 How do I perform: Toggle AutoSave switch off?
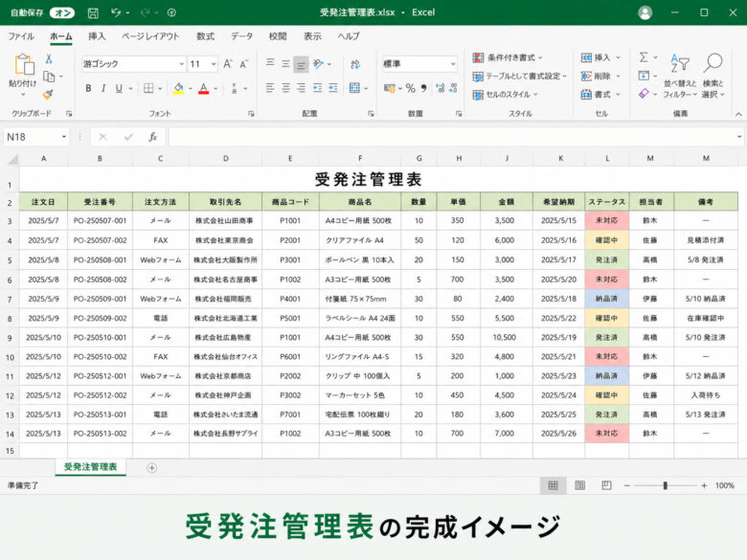tap(62, 12)
